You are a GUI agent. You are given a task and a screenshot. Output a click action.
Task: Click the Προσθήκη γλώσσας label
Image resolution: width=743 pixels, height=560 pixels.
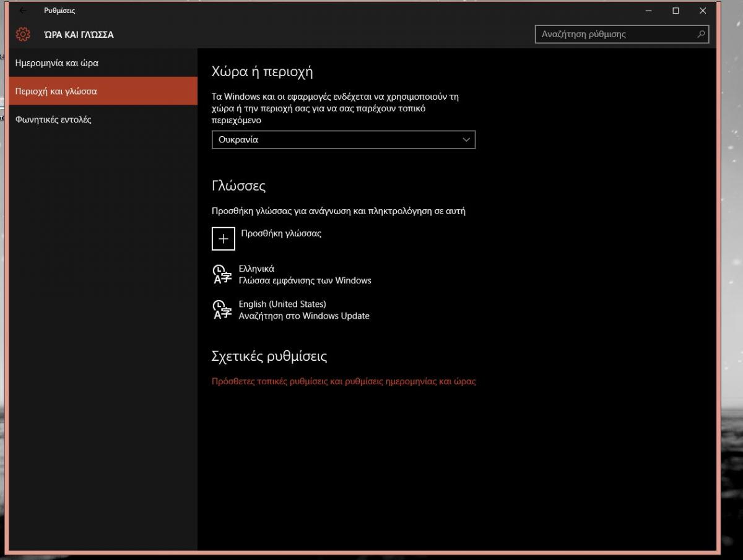(x=281, y=233)
